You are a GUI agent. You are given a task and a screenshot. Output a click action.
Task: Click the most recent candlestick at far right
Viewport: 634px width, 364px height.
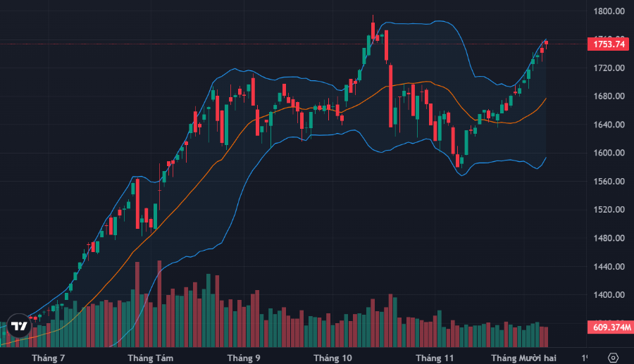point(546,44)
